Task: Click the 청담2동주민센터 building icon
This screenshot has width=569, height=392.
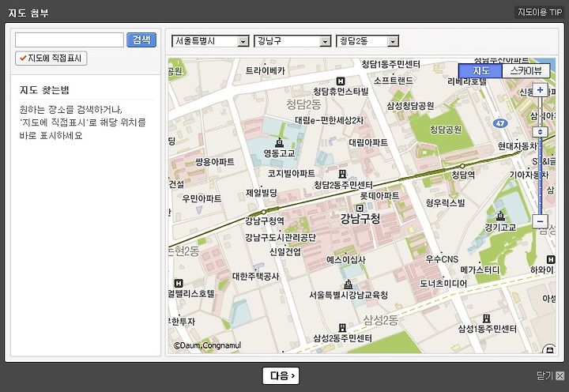Action: pos(342,174)
